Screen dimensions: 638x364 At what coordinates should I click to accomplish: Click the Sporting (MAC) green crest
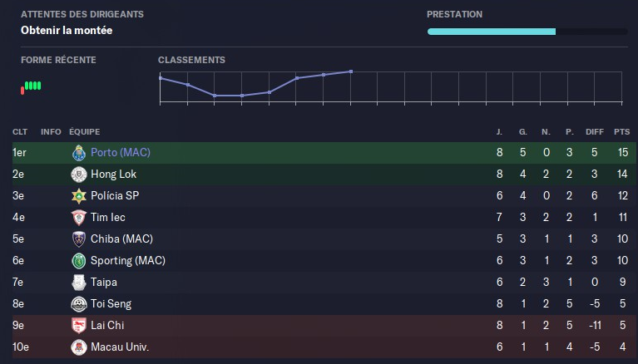[x=79, y=261]
